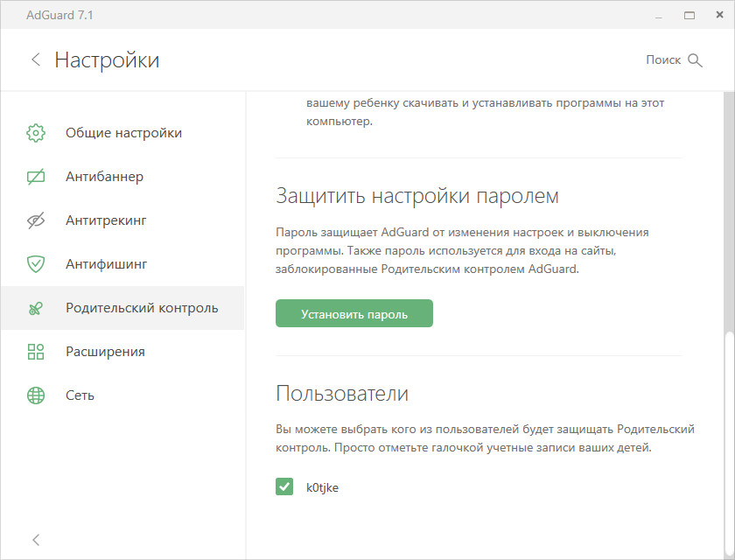Click the Поиск search label
The height and width of the screenshot is (560, 735).
point(663,60)
